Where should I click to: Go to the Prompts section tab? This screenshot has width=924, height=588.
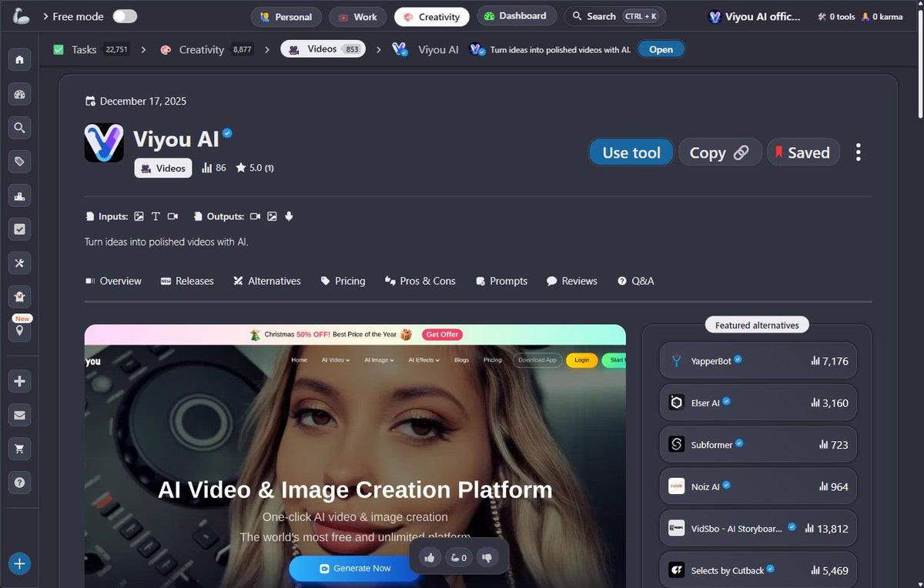502,281
